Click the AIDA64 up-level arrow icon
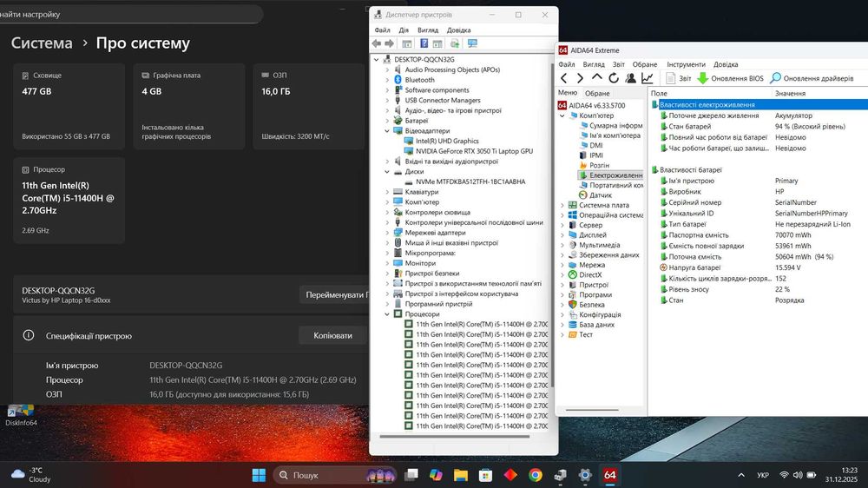The image size is (868, 488). pyautogui.click(x=597, y=77)
